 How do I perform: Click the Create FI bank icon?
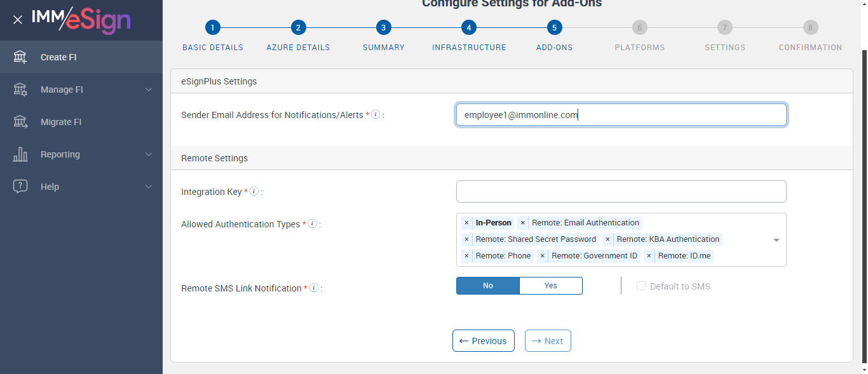(20, 57)
